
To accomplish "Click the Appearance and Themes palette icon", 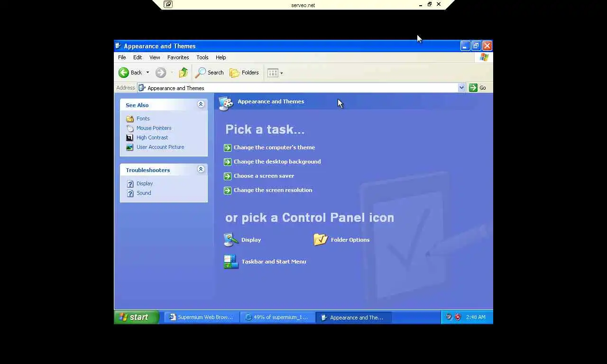I will click(226, 103).
